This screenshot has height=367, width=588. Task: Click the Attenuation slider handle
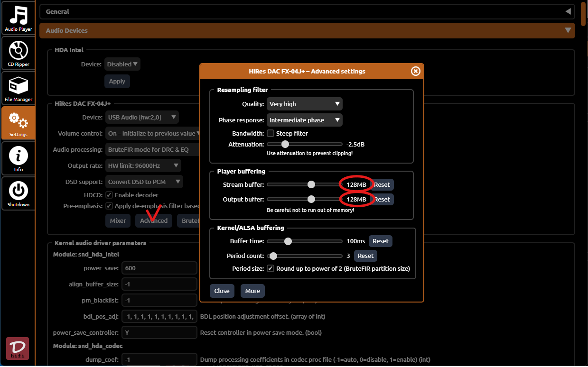pos(285,144)
